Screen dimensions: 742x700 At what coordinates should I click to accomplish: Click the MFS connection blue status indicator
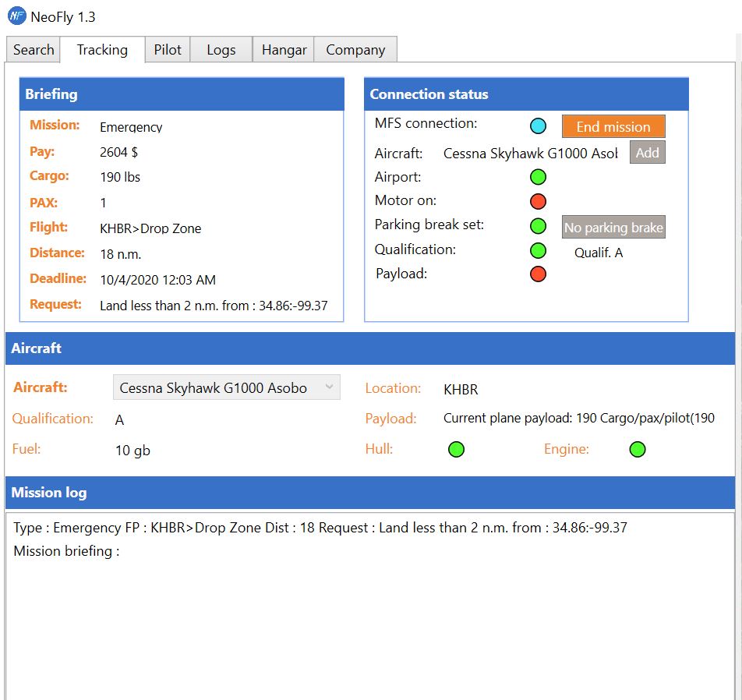pyautogui.click(x=538, y=126)
